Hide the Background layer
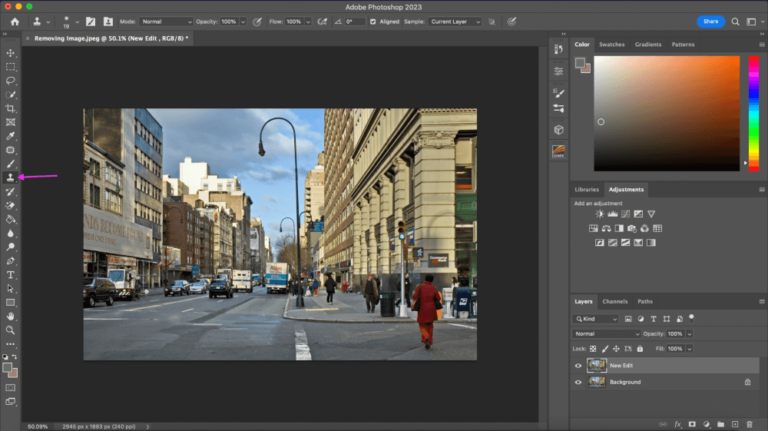This screenshot has width=768, height=431. point(578,382)
